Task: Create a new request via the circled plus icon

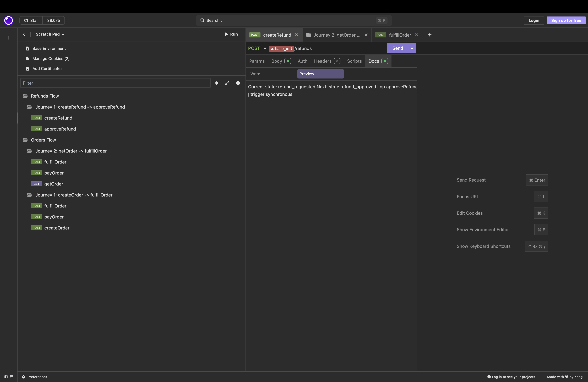Action: click(x=238, y=83)
